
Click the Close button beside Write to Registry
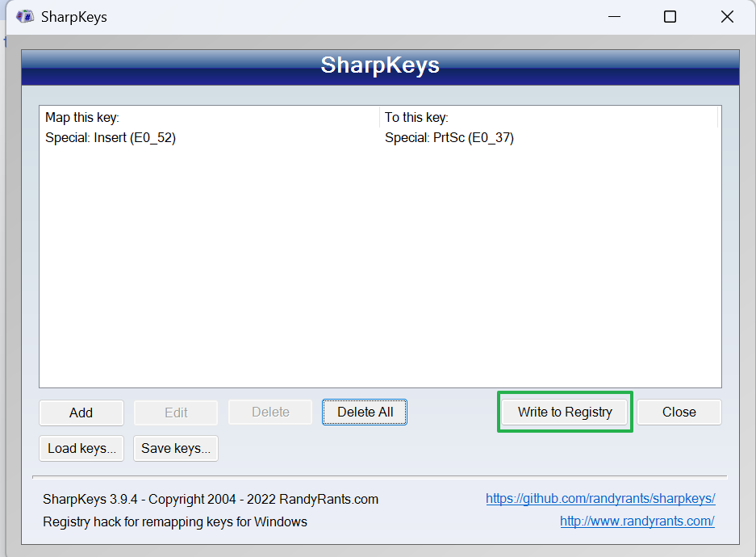point(679,413)
